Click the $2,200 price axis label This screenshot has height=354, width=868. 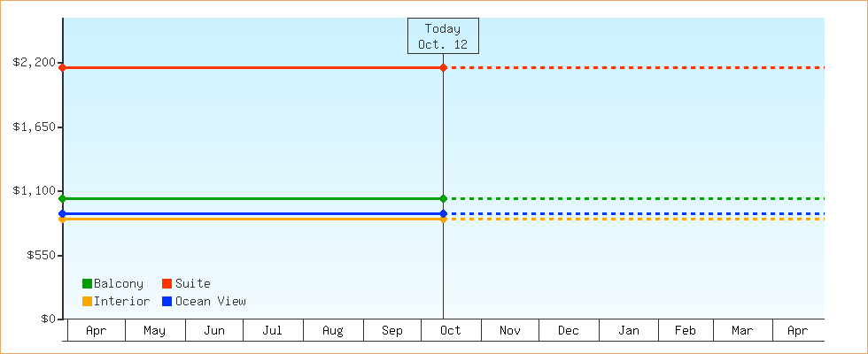click(34, 63)
